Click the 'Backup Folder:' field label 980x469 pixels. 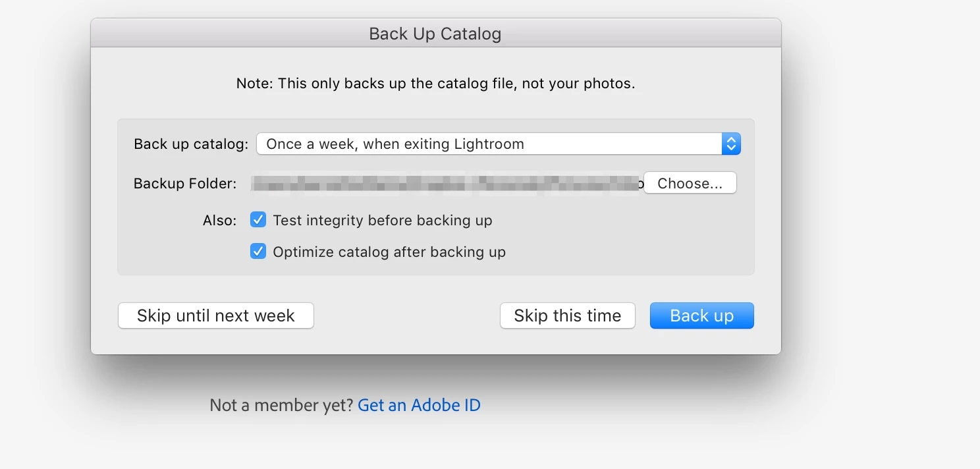[185, 184]
